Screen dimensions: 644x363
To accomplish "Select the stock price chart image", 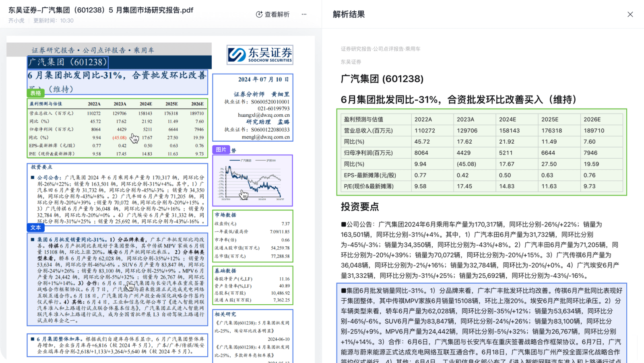I will pyautogui.click(x=252, y=180).
